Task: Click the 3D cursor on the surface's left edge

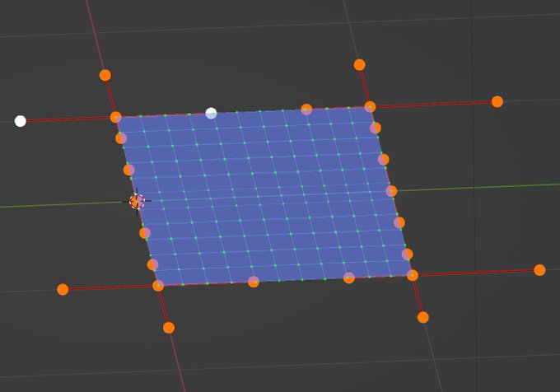Action: point(137,202)
